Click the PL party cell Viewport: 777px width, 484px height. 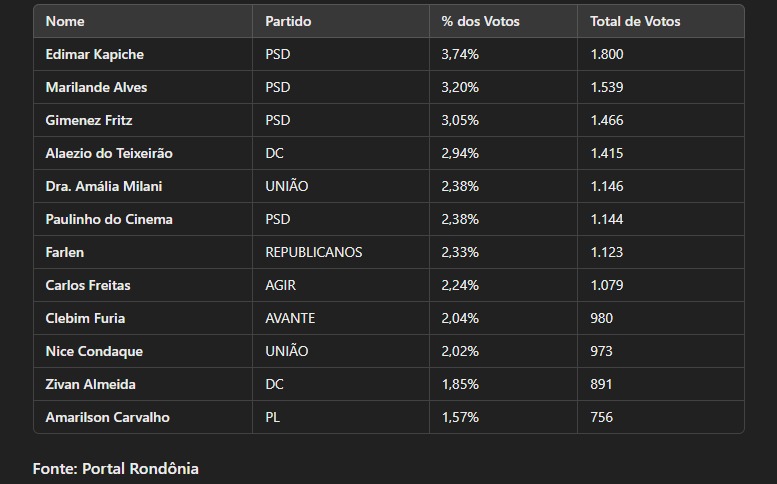(273, 417)
